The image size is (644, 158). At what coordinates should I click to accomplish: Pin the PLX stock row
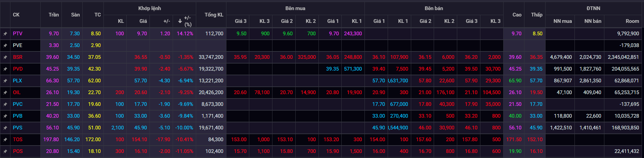[x=5, y=81]
